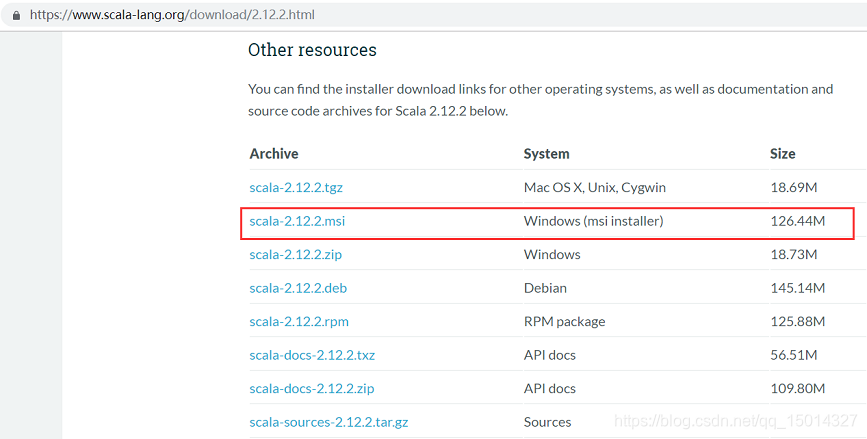The image size is (867, 439).
Task: Click the System column header
Action: pyautogui.click(x=546, y=154)
